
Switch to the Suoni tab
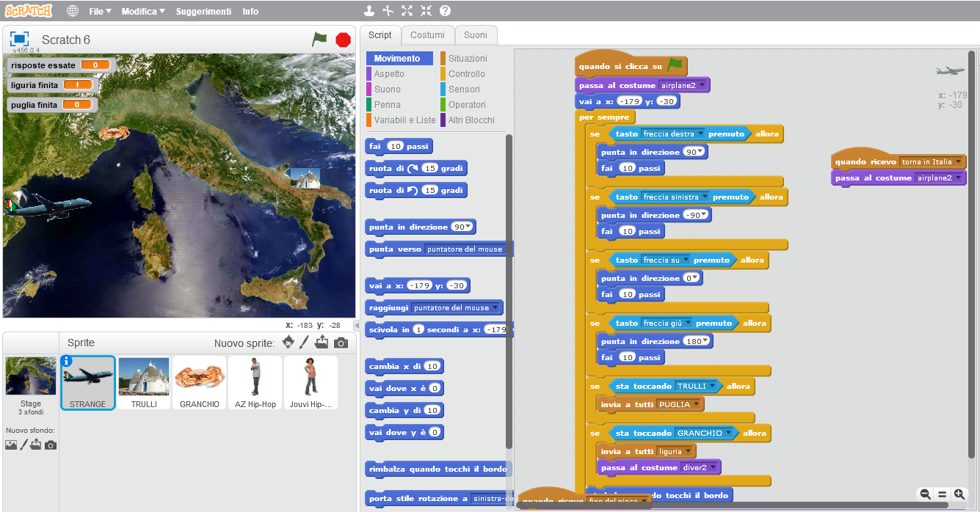point(475,35)
